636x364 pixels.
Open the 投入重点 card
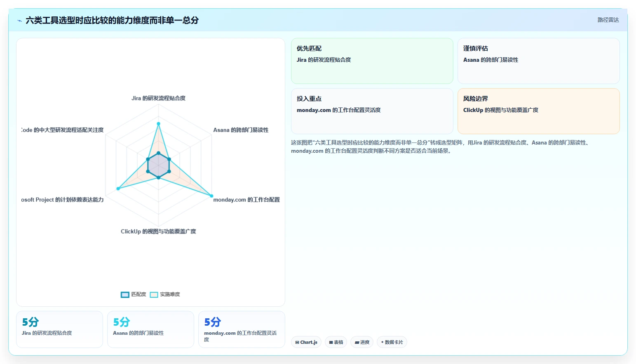pos(372,111)
